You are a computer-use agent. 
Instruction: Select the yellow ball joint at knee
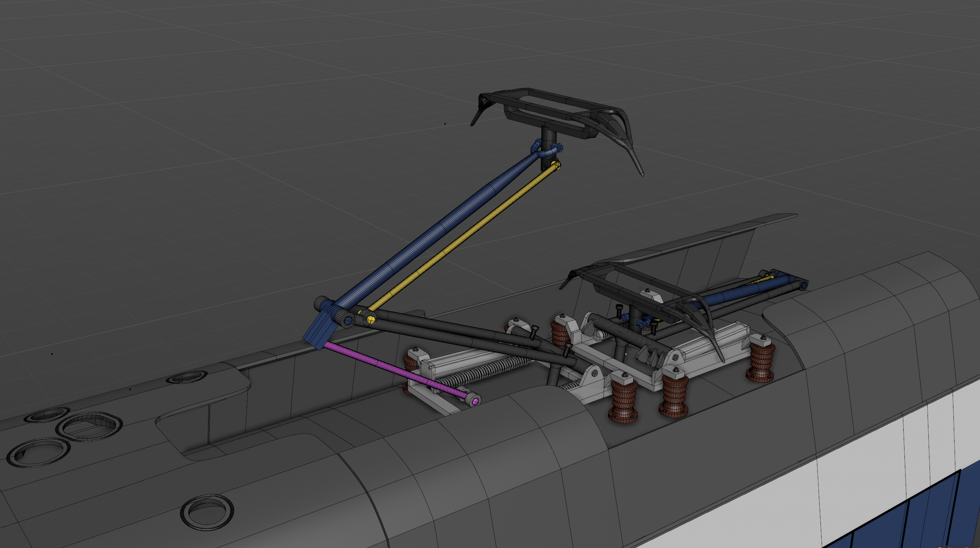[371, 319]
